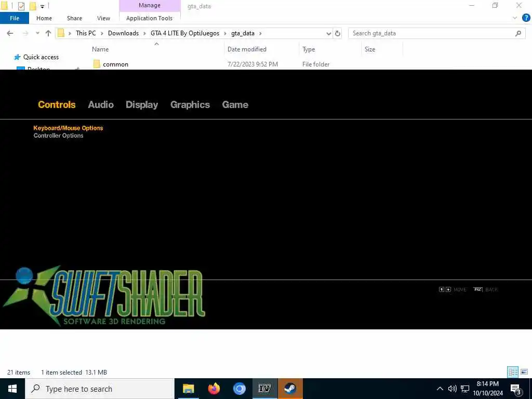Screen dimensions: 532x399
Task: Open the Display tab in game menu
Action: coord(142,104)
